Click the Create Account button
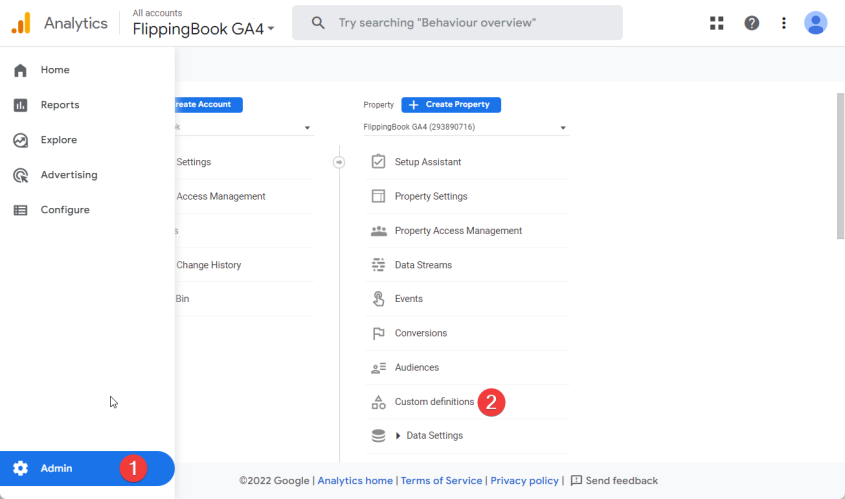Screen dimensions: 845x499 point(209,105)
